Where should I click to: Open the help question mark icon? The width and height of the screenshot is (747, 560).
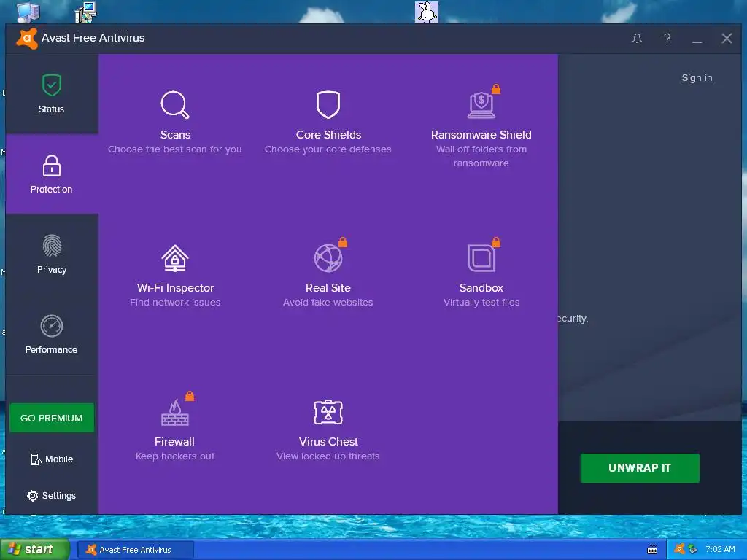tap(667, 38)
